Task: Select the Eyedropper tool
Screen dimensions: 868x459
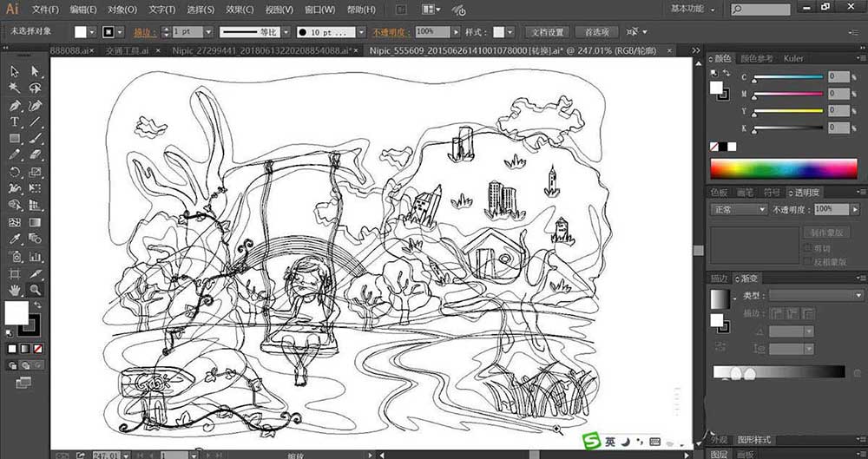Action: (15, 239)
